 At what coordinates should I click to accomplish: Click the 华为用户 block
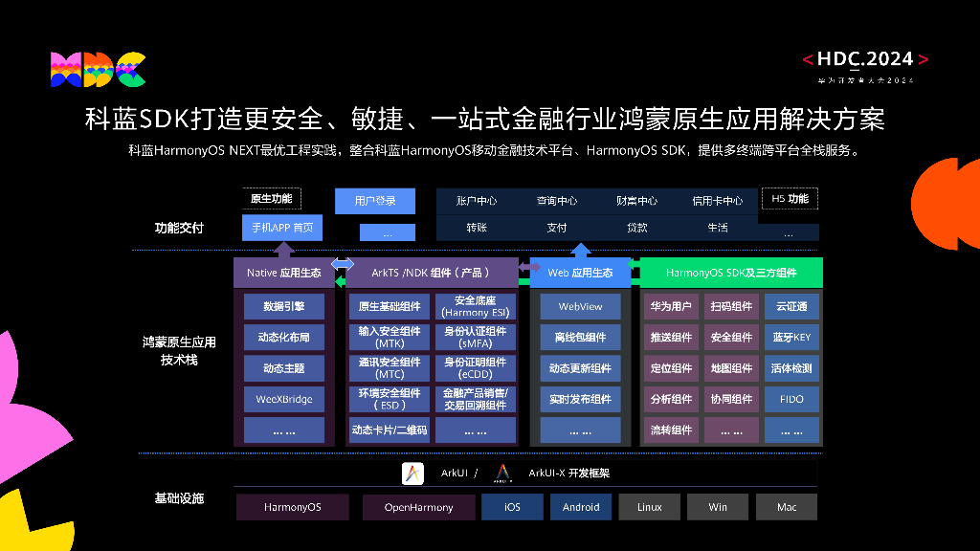pyautogui.click(x=671, y=307)
